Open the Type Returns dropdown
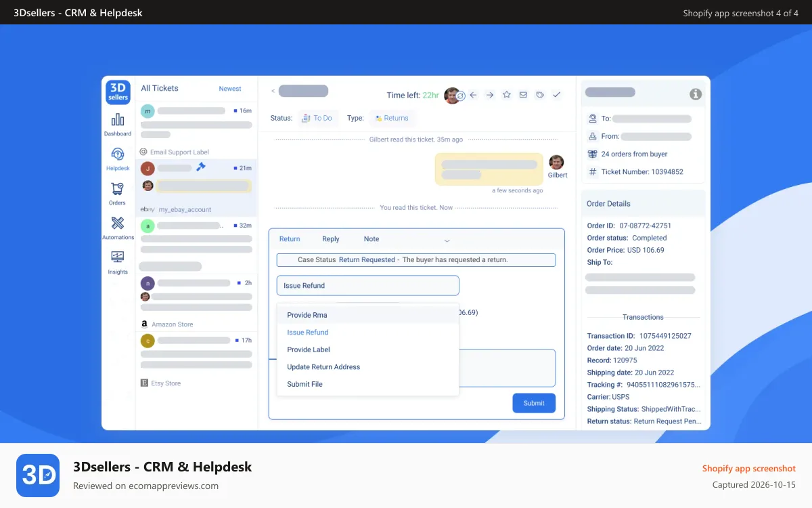 pyautogui.click(x=392, y=118)
